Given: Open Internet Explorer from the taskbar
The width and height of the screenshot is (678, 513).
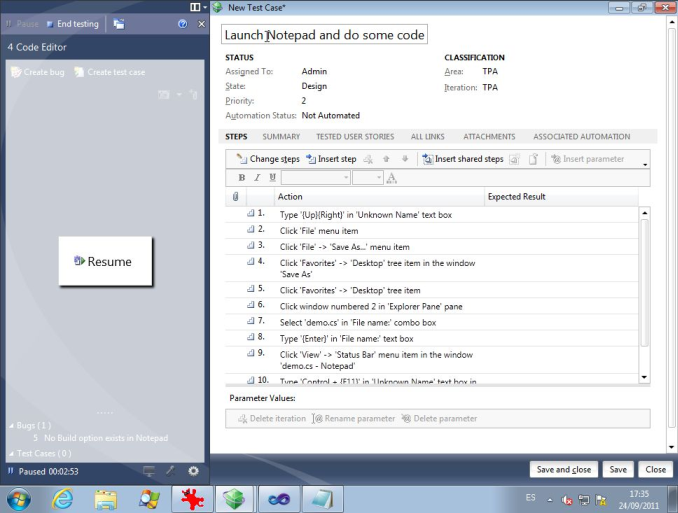Looking at the screenshot, I should tap(62, 497).
